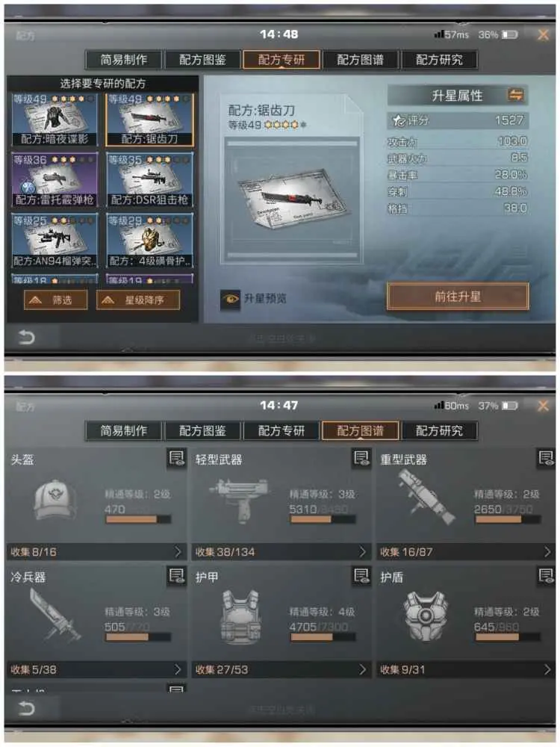Open the details icon beside 护盾
The image size is (560, 747).
click(546, 575)
